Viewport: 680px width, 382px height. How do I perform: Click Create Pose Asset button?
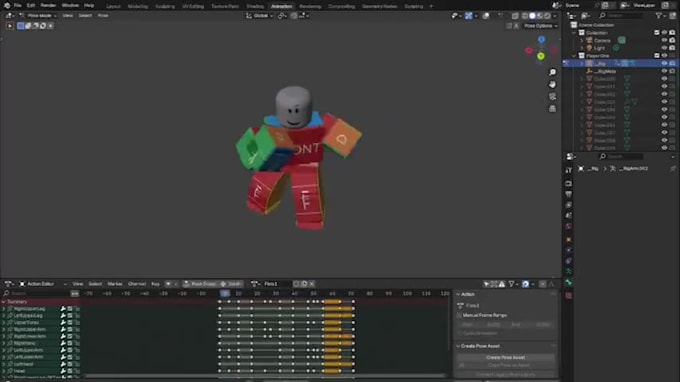point(506,358)
